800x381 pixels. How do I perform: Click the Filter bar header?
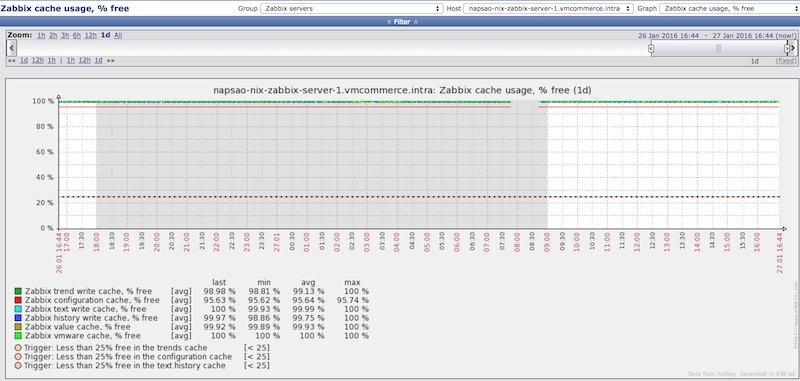400,22
